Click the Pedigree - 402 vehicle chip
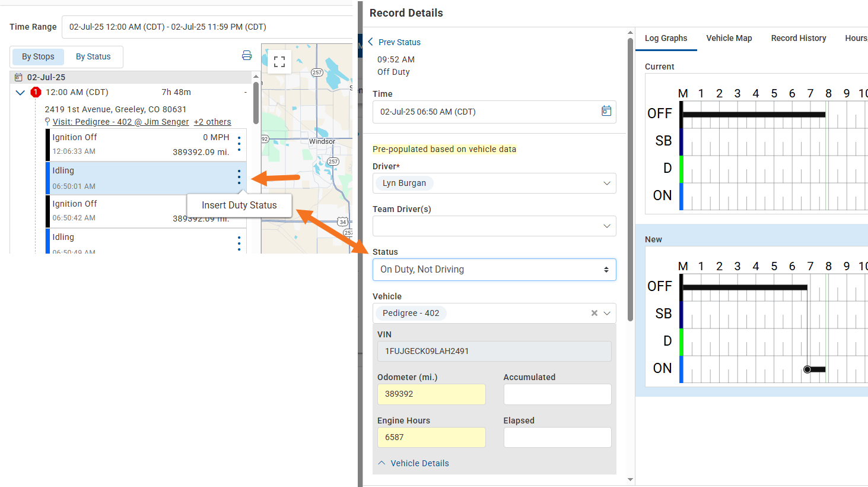The width and height of the screenshot is (868, 487). click(411, 313)
